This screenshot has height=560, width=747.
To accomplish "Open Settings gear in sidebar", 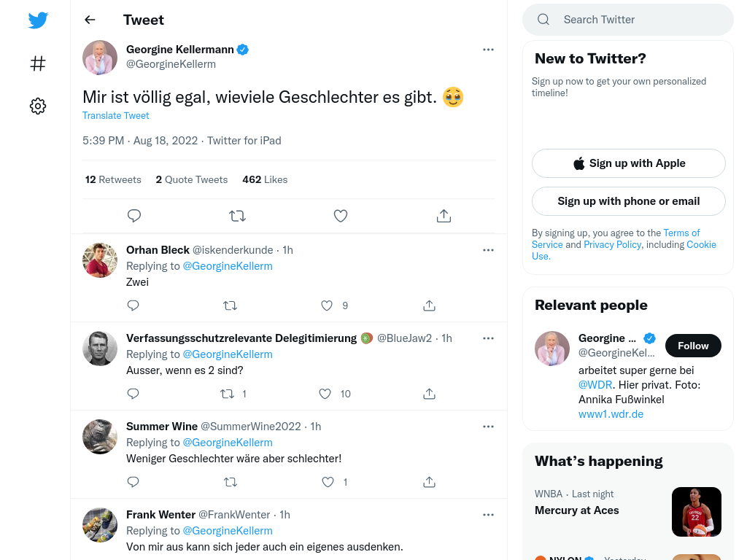I will pos(38,106).
